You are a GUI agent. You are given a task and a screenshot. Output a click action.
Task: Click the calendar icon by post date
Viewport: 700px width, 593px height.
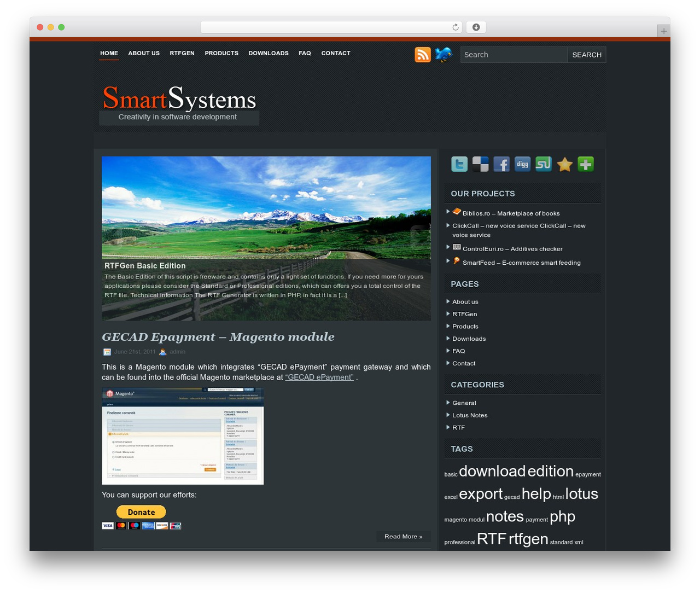point(107,352)
